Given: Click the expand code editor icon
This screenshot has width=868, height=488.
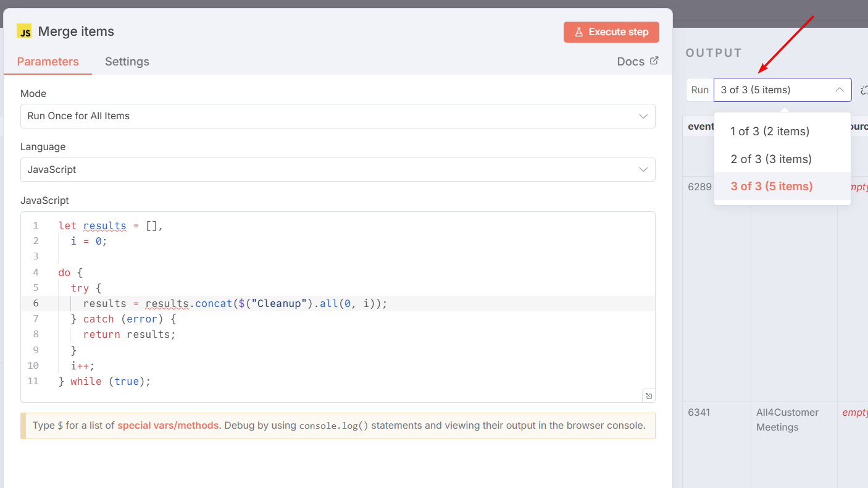Looking at the screenshot, I should point(648,396).
